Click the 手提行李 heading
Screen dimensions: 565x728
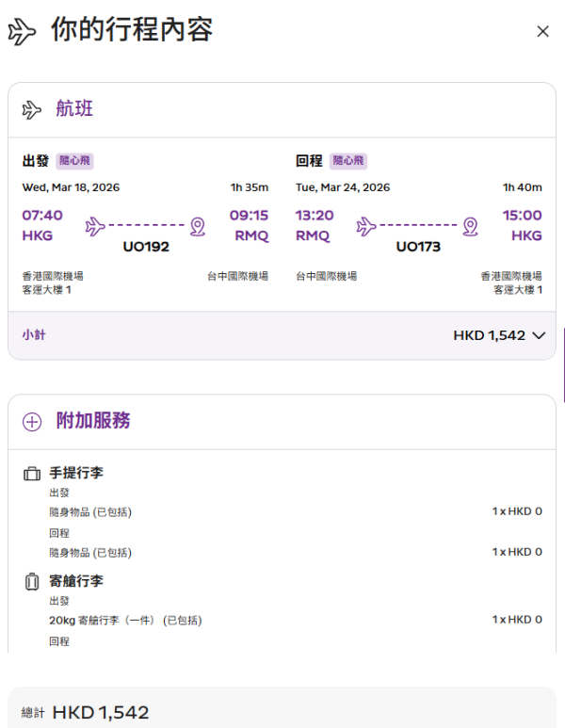pyautogui.click(x=76, y=473)
